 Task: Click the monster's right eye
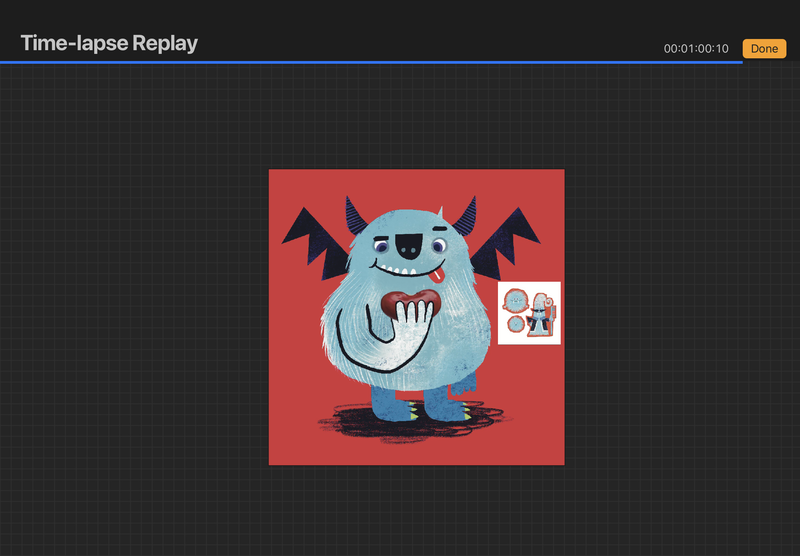[x=437, y=245]
